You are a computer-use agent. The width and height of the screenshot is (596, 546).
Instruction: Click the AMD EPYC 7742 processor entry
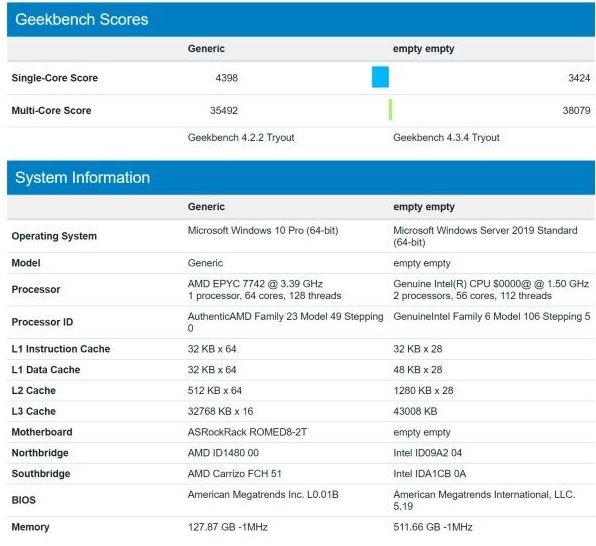[265, 290]
